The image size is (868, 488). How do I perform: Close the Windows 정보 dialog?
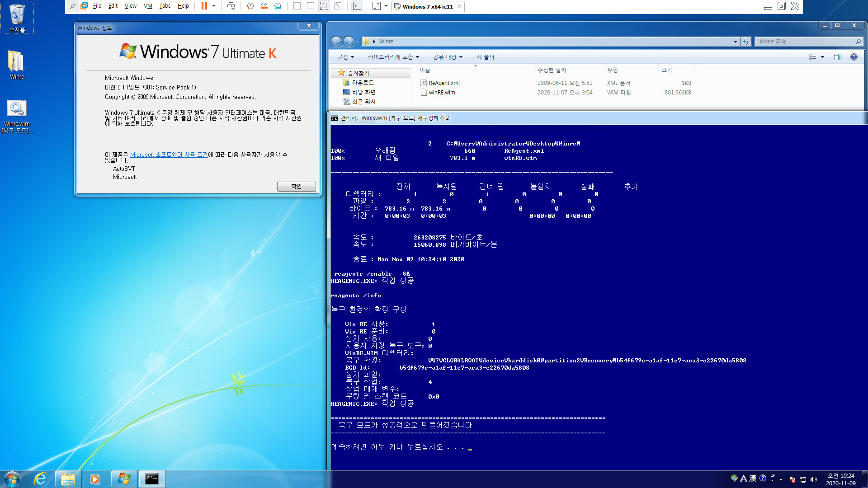click(309, 26)
